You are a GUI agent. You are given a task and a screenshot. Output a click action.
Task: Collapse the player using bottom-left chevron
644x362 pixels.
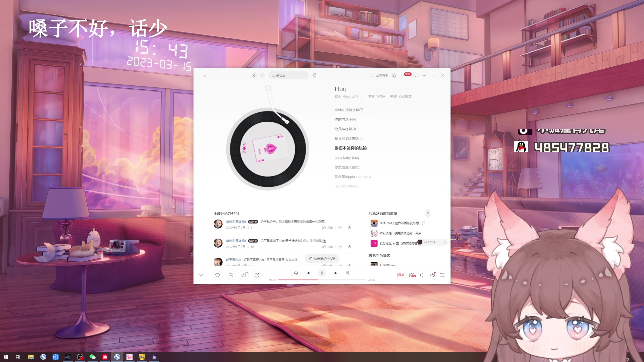[x=201, y=275]
